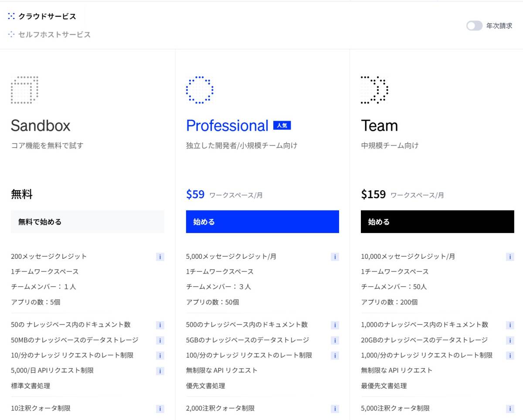Show info for 100/分のナレッジ リクエストのレート制限

tap(335, 356)
